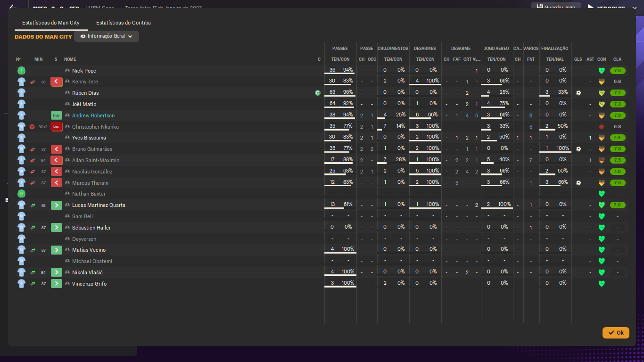Click Andrew Robertson's 7.9 rating badge

click(618, 115)
